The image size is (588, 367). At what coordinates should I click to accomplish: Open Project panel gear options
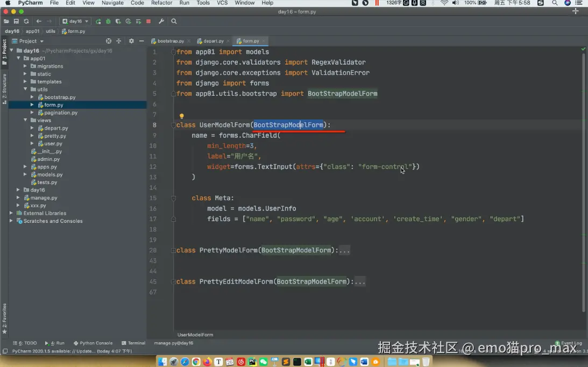tap(131, 41)
